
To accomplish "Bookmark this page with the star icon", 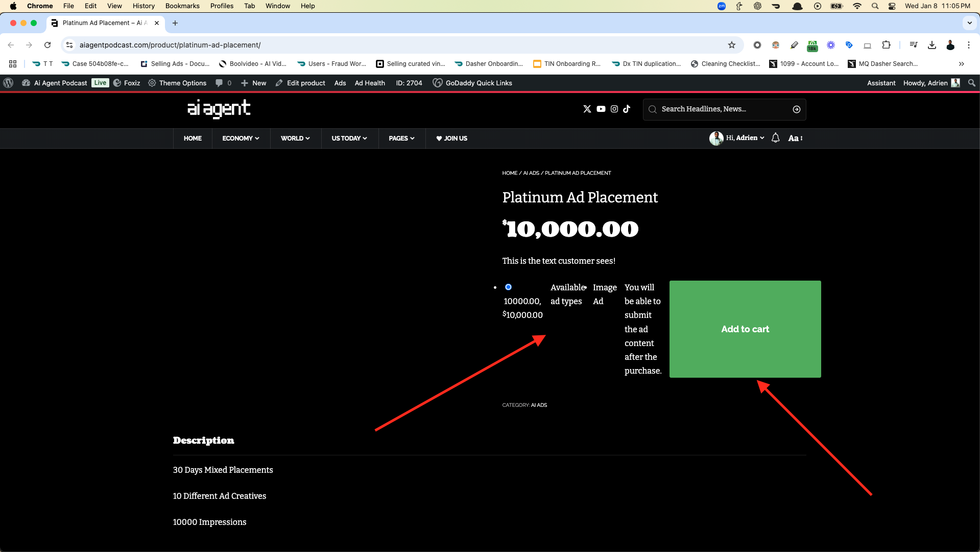I will (731, 45).
